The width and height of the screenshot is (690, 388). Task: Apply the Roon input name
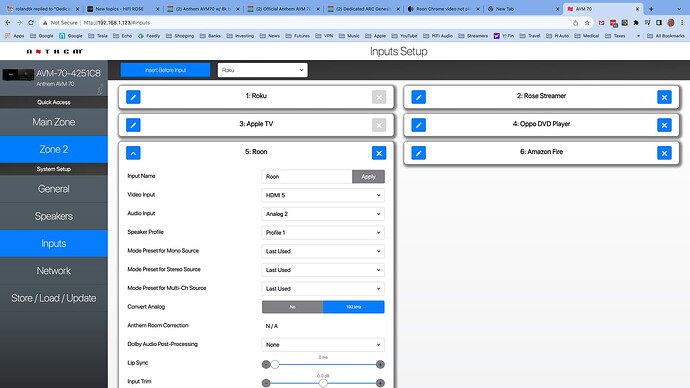click(368, 176)
